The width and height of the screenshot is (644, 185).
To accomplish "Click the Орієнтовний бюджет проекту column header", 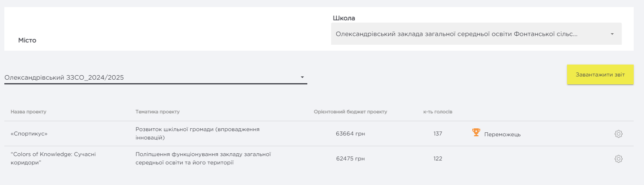I will coord(350,112).
